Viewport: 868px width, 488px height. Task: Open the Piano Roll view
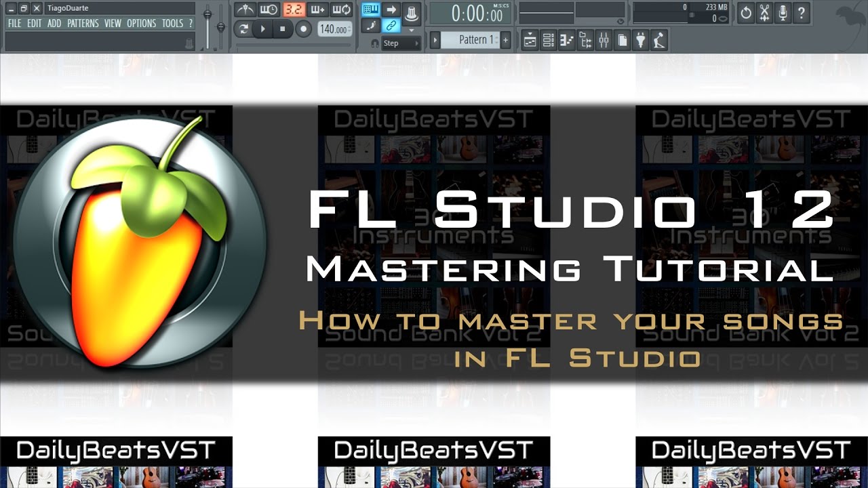click(x=566, y=41)
